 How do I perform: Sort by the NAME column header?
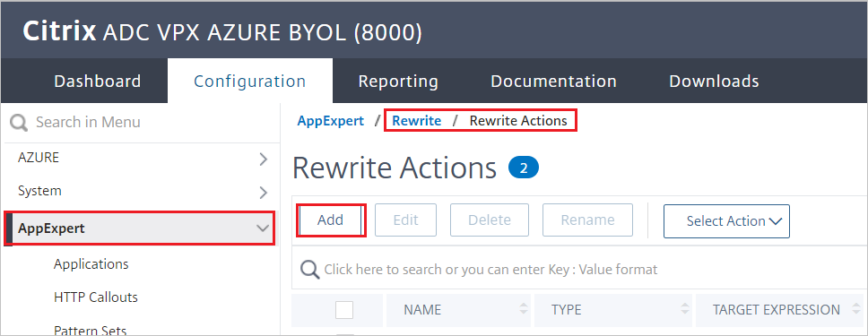coord(422,310)
